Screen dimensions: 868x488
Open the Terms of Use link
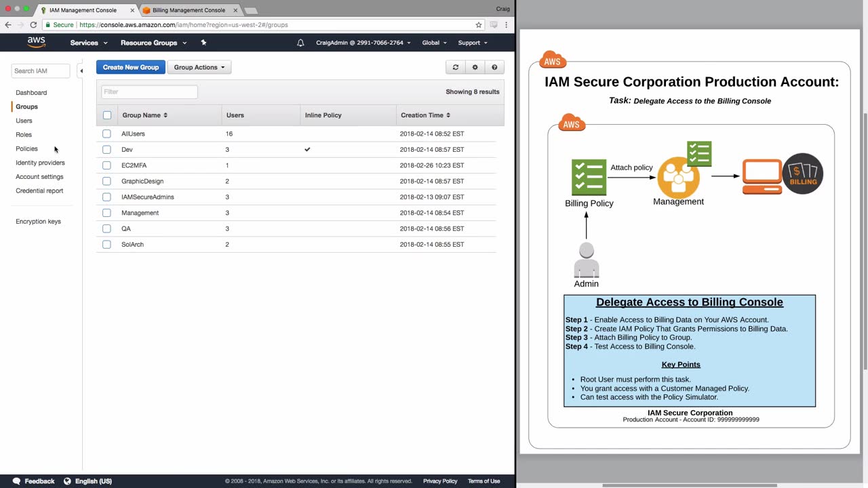(x=484, y=481)
